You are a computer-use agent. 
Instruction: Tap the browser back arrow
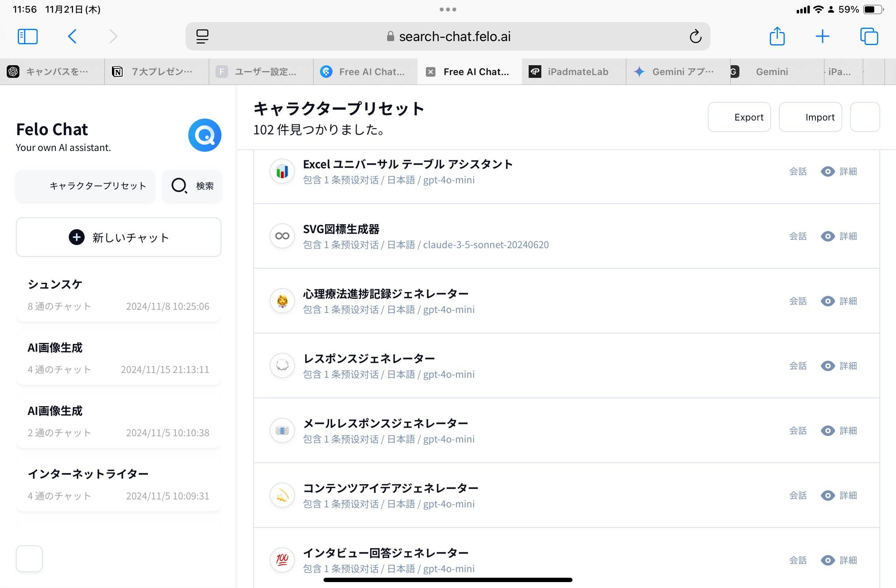tap(72, 36)
